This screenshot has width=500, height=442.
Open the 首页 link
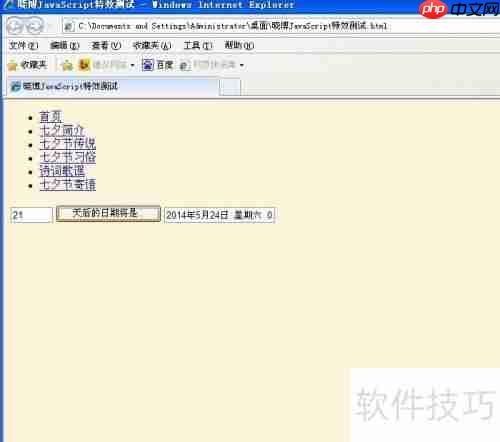pyautogui.click(x=51, y=117)
